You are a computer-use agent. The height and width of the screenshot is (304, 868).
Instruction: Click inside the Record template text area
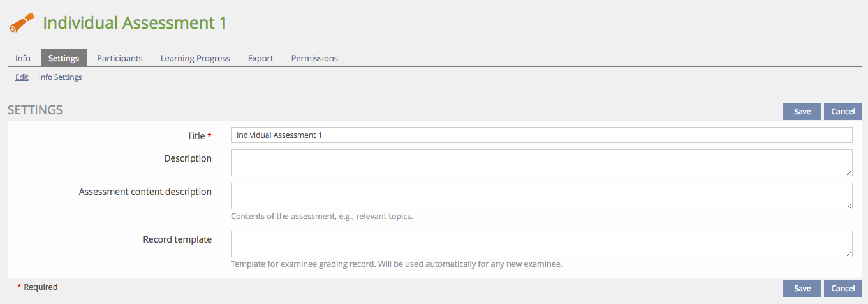tap(541, 244)
